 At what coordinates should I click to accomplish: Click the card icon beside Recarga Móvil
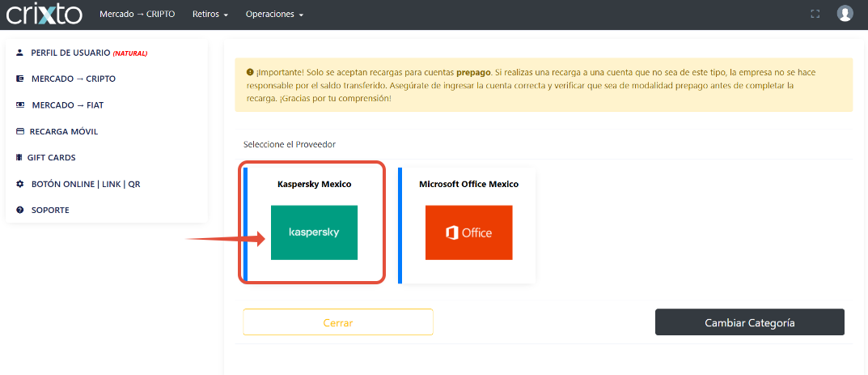coord(20,131)
